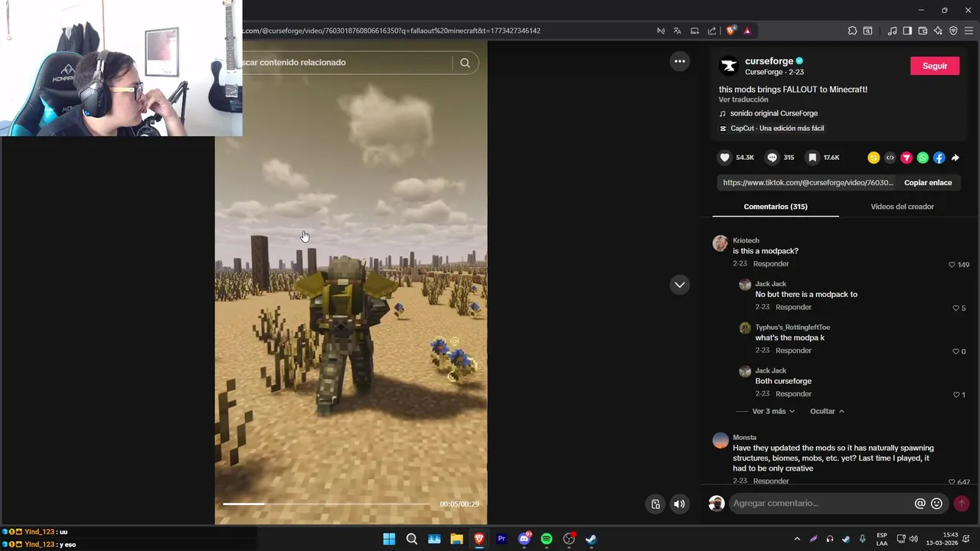
Task: Open more share options arrow
Action: coord(955,158)
